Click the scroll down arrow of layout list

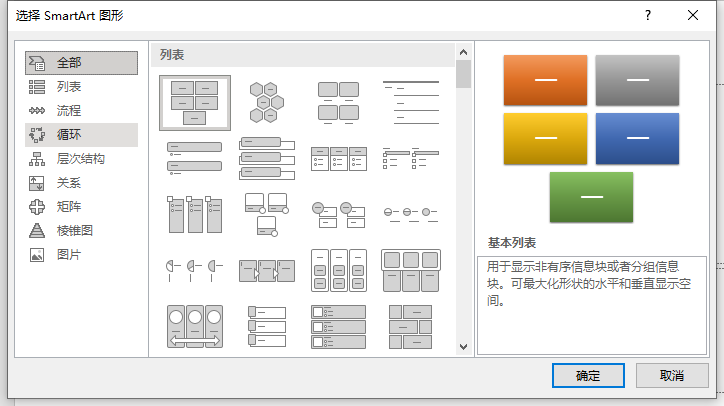(x=464, y=347)
